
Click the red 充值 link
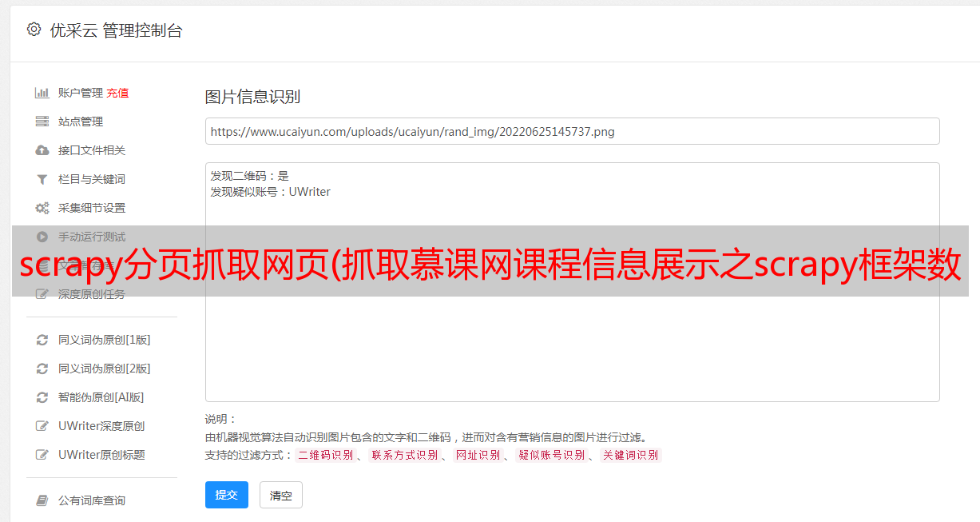117,93
